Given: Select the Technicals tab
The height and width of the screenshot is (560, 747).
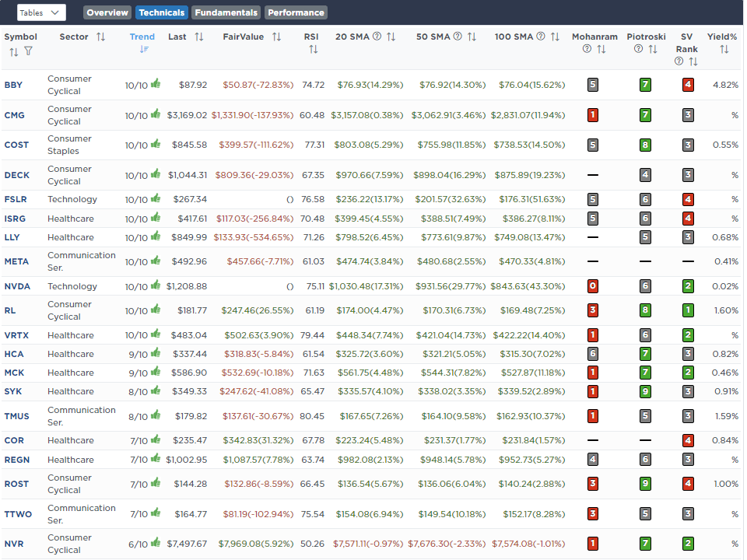Looking at the screenshot, I should click(162, 12).
